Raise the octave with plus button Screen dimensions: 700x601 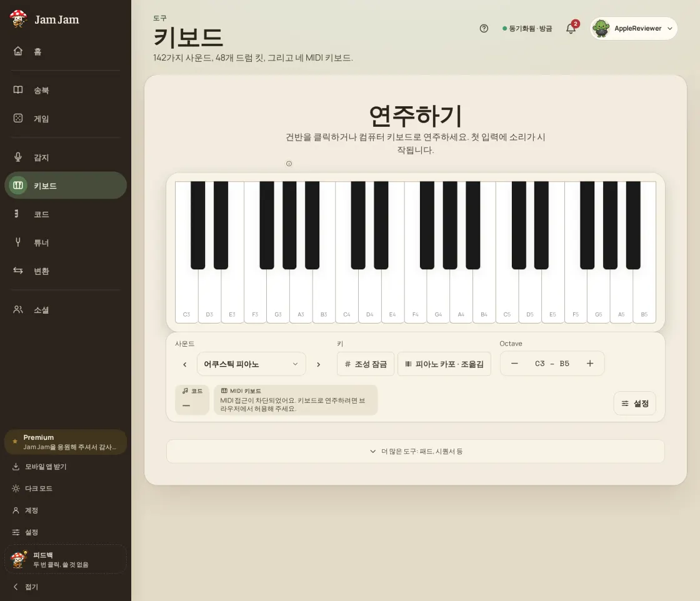(590, 364)
